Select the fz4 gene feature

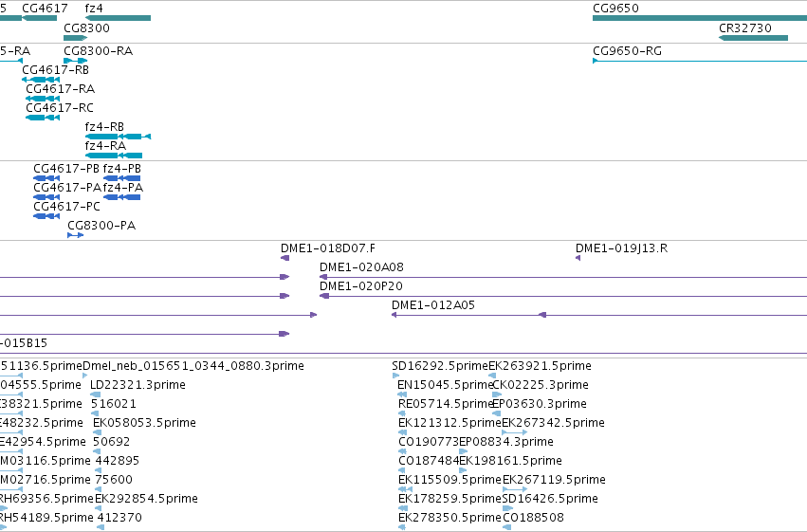click(x=118, y=18)
